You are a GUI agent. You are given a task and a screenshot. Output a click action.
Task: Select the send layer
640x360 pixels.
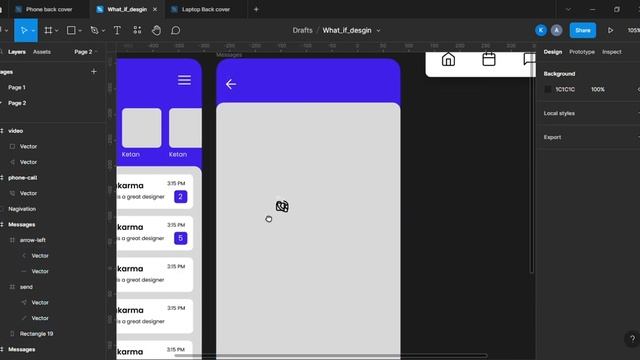click(x=26, y=287)
